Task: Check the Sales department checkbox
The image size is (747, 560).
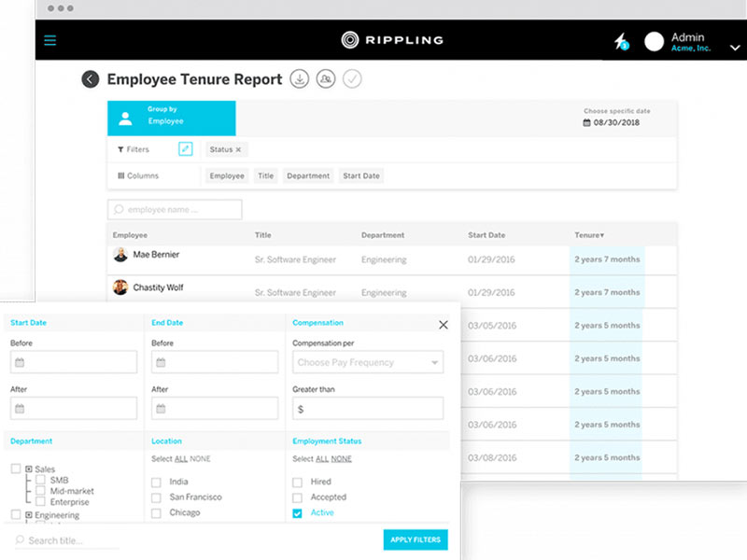Action: pyautogui.click(x=16, y=469)
